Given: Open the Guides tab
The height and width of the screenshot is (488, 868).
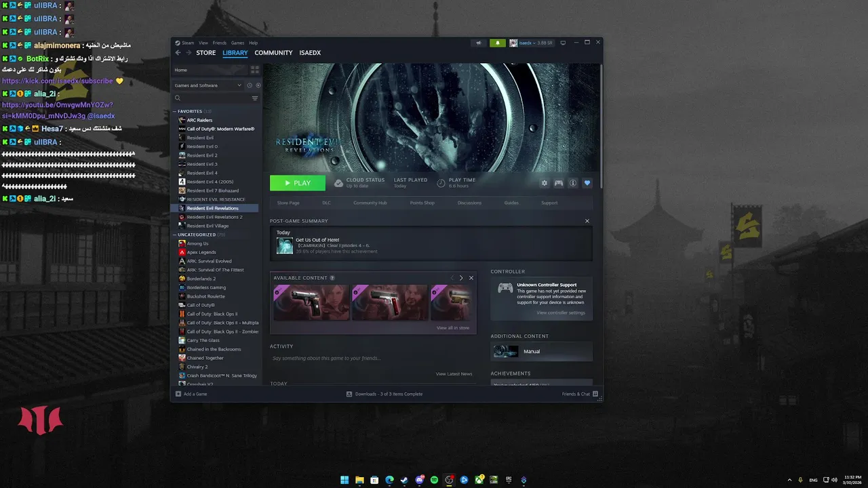Looking at the screenshot, I should (x=511, y=203).
